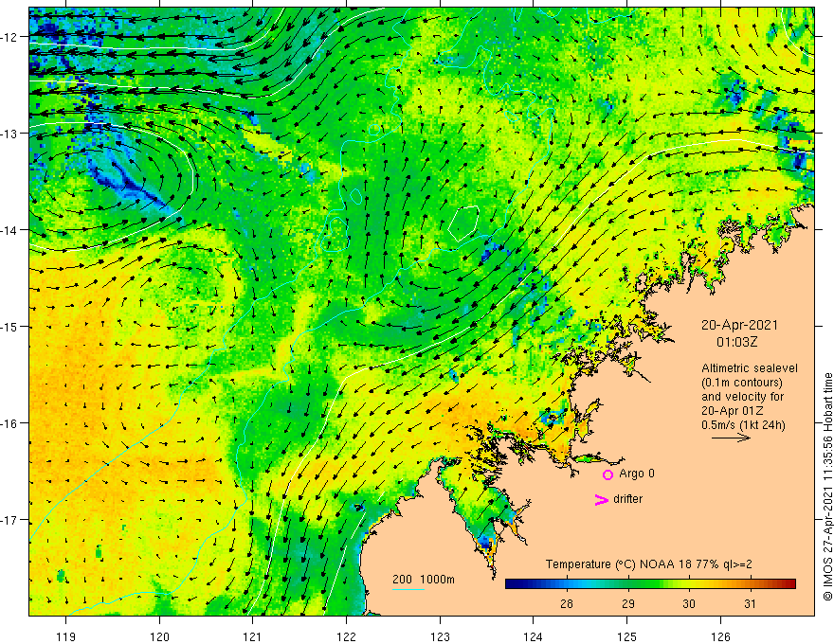Screen dimensions: 834x644
Task: Click the '-14' latitude axis label
Action: coord(9,230)
